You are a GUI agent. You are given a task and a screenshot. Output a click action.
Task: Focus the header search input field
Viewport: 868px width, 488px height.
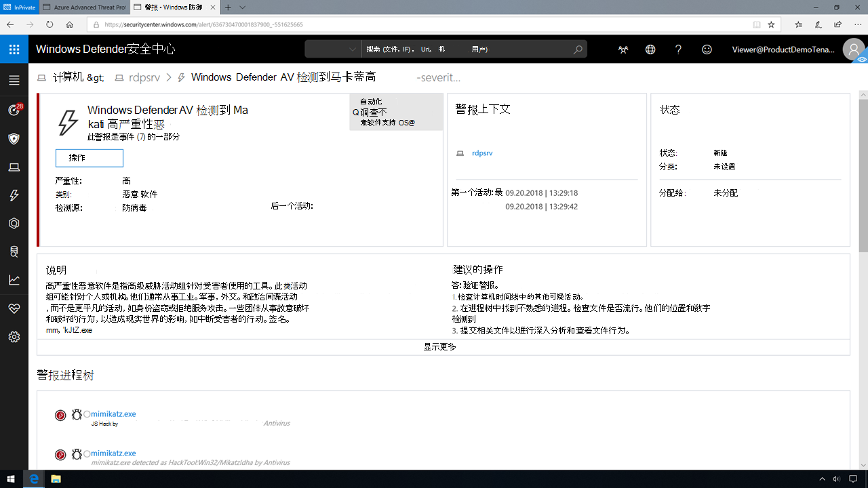coord(468,49)
